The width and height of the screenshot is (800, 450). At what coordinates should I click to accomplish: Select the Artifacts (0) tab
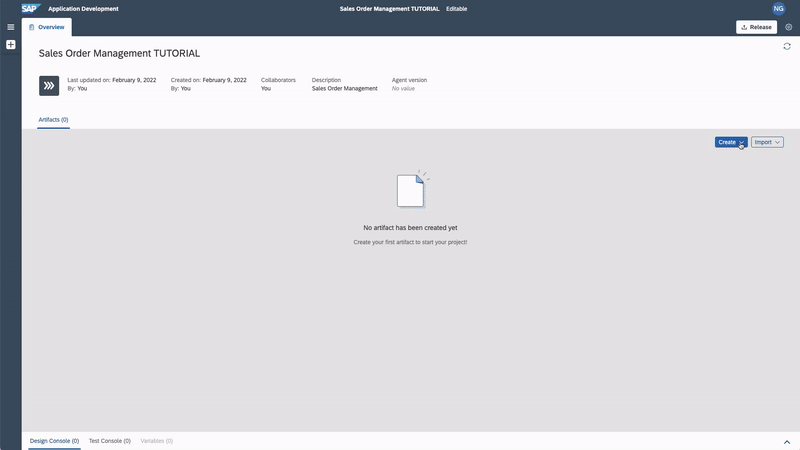(53, 120)
